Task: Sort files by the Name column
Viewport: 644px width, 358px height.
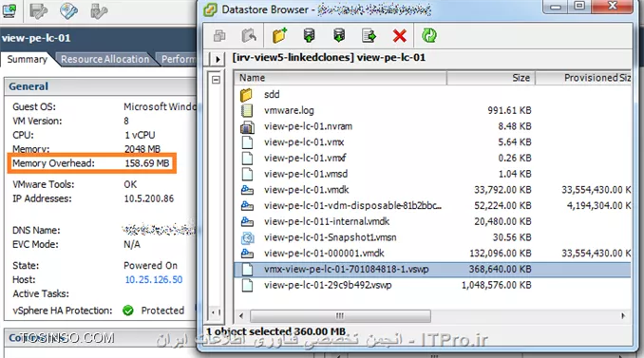Action: tap(340, 78)
